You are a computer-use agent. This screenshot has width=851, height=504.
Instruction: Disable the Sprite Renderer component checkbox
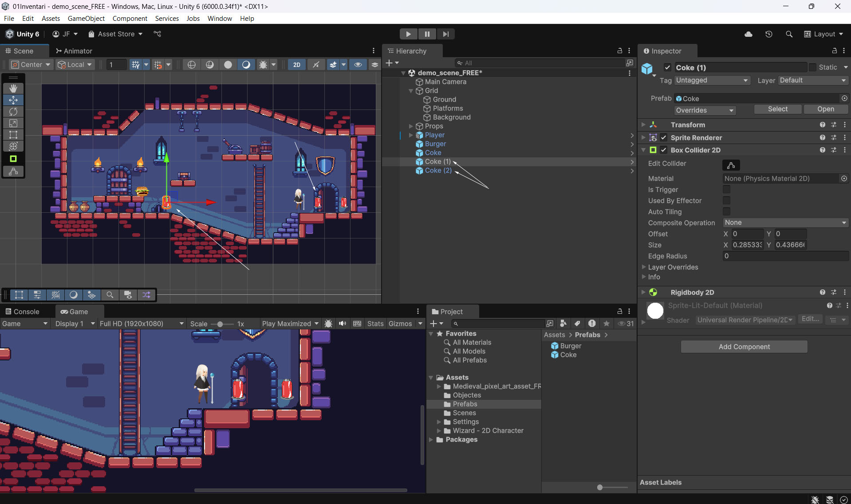663,137
